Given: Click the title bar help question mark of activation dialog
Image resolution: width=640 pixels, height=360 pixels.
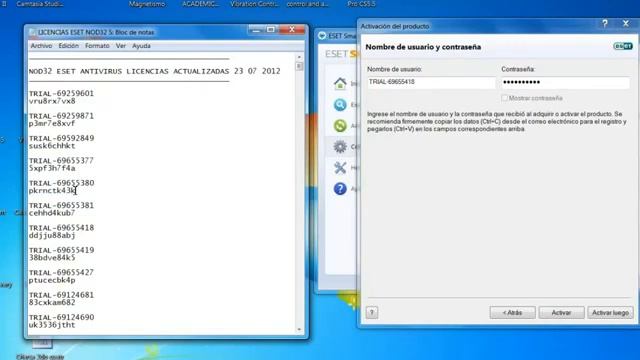Looking at the screenshot, I should click(605, 24).
